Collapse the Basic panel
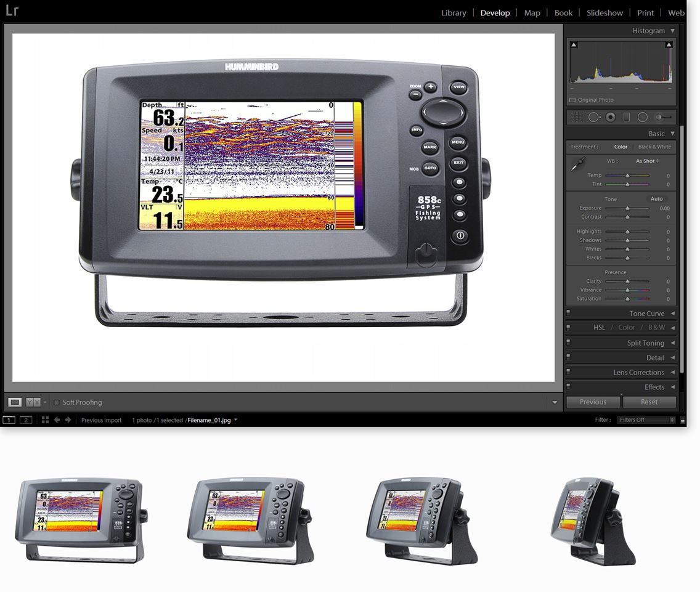Screen dimensions: 700x592 [x=672, y=133]
